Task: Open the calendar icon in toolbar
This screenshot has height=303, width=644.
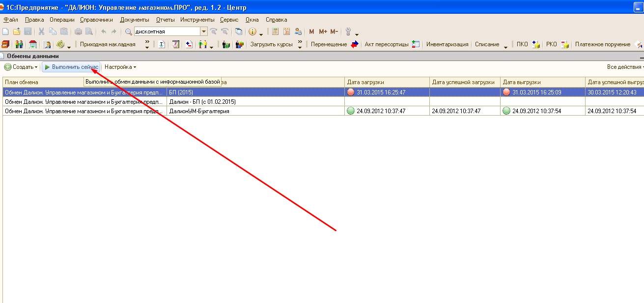Action: pos(286,31)
